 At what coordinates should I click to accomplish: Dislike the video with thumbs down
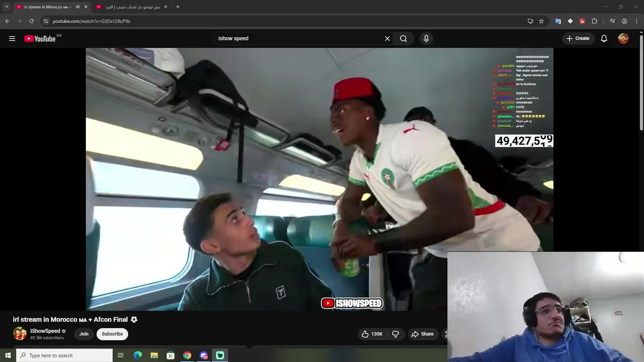395,334
